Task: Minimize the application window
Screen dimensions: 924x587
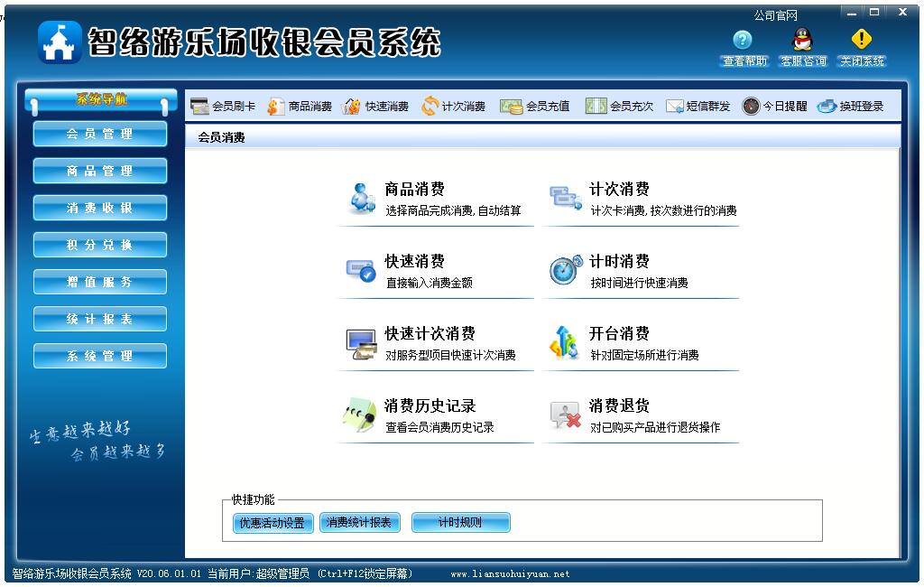Action: tap(852, 13)
